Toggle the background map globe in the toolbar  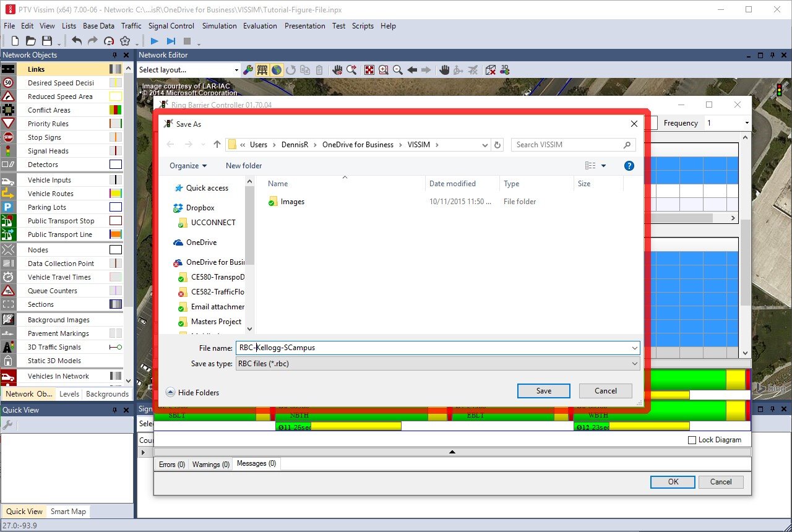[276, 70]
